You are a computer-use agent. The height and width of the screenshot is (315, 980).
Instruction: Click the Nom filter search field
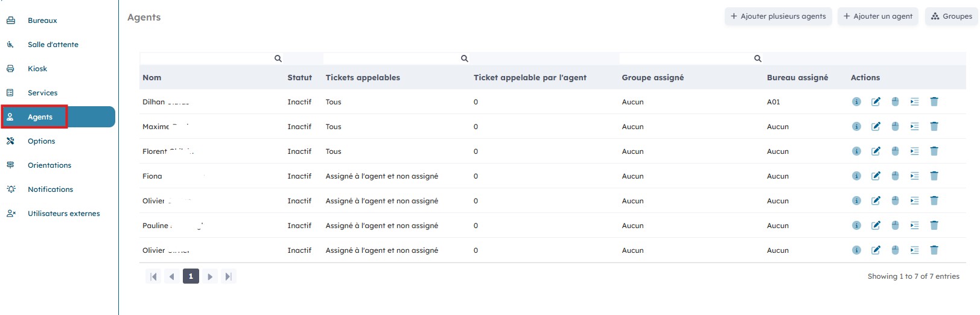pos(206,59)
